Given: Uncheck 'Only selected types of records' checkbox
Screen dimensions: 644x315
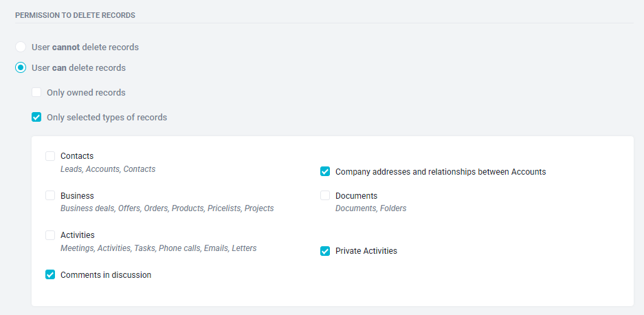Looking at the screenshot, I should click(x=36, y=117).
